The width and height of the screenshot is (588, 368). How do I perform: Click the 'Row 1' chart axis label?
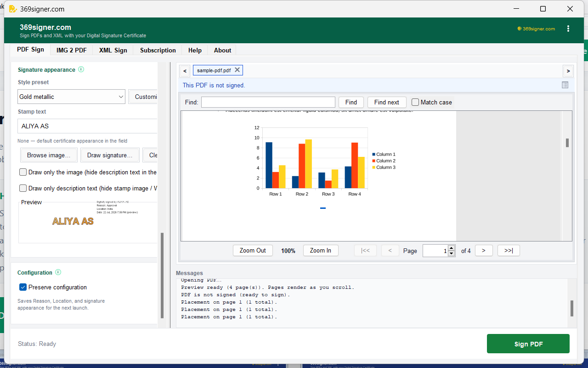[x=276, y=194]
